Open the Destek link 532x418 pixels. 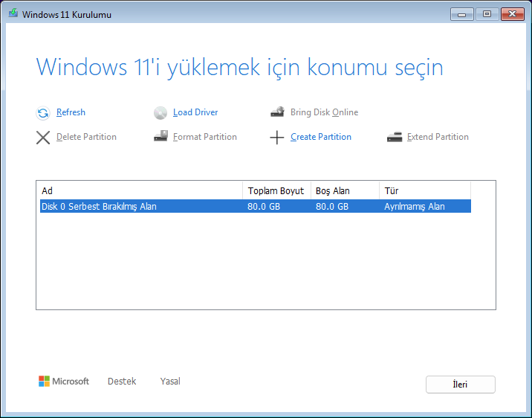tap(122, 382)
